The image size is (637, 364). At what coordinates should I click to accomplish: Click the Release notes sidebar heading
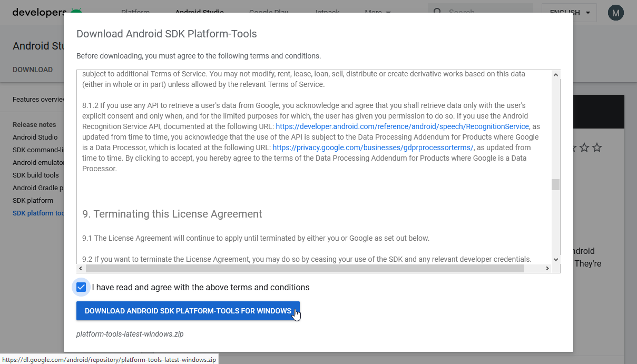34,124
